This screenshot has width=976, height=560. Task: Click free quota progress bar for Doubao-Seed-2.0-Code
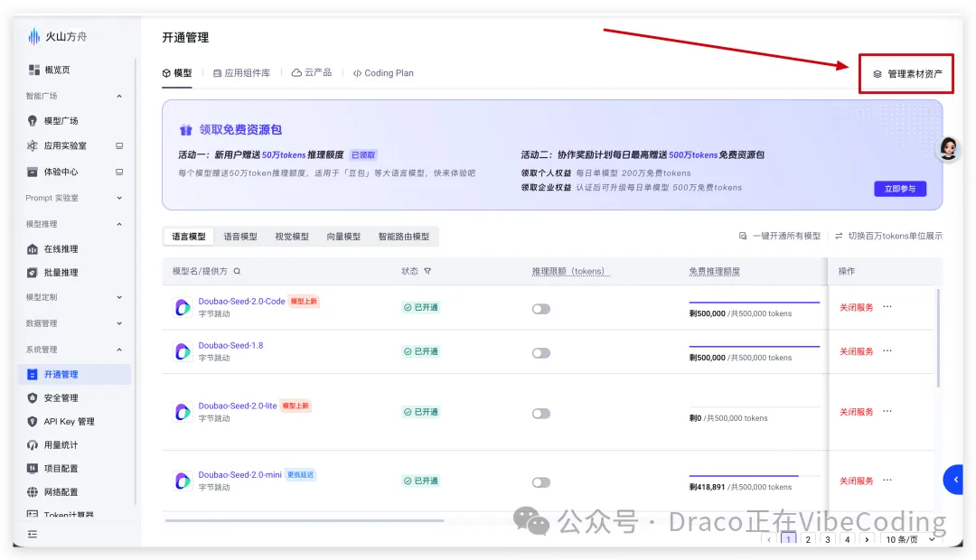pos(755,303)
